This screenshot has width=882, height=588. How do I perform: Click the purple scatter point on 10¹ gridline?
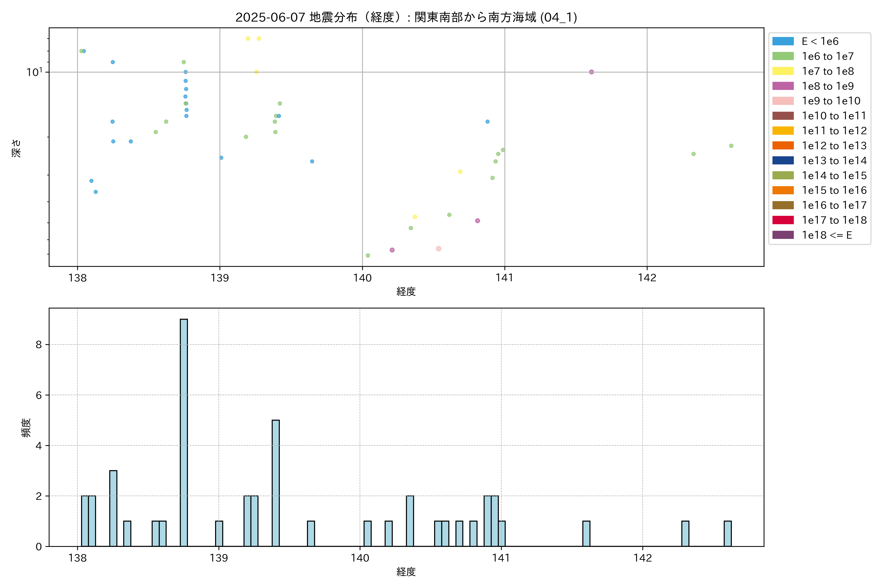click(x=591, y=72)
